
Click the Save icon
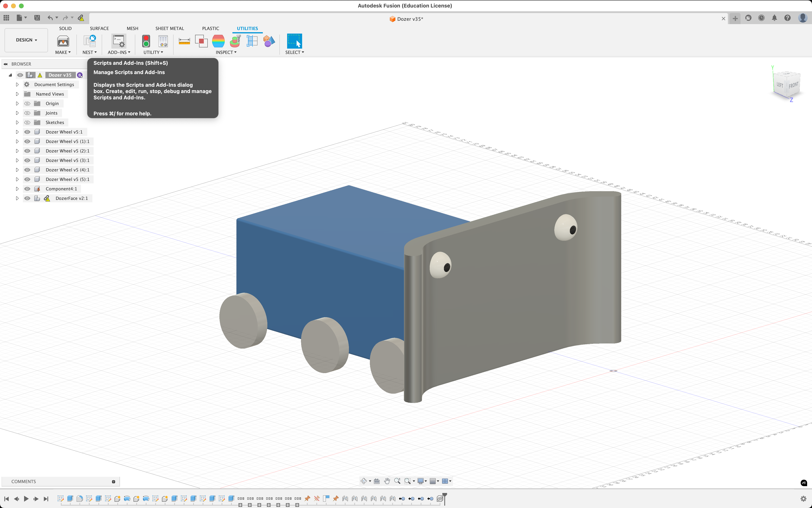pos(37,18)
